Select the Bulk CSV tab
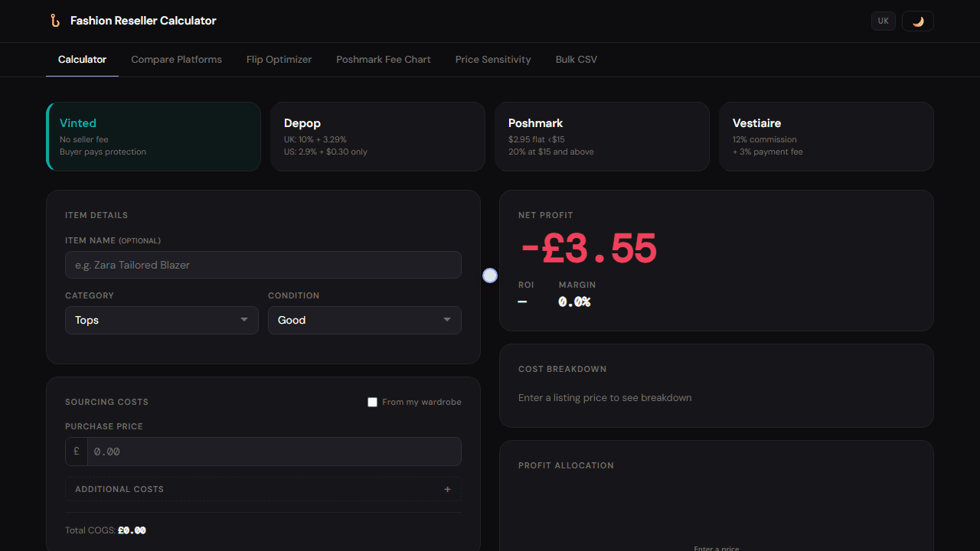 (577, 60)
